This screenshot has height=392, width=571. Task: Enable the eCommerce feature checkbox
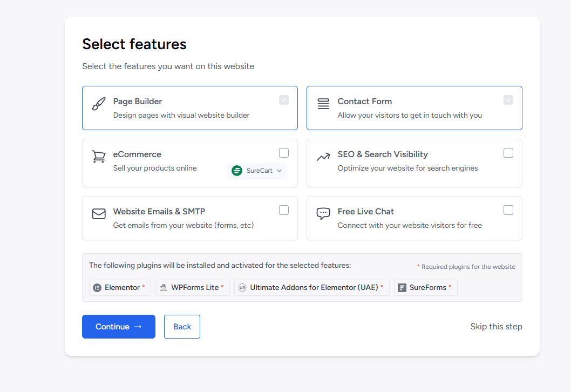click(x=284, y=153)
